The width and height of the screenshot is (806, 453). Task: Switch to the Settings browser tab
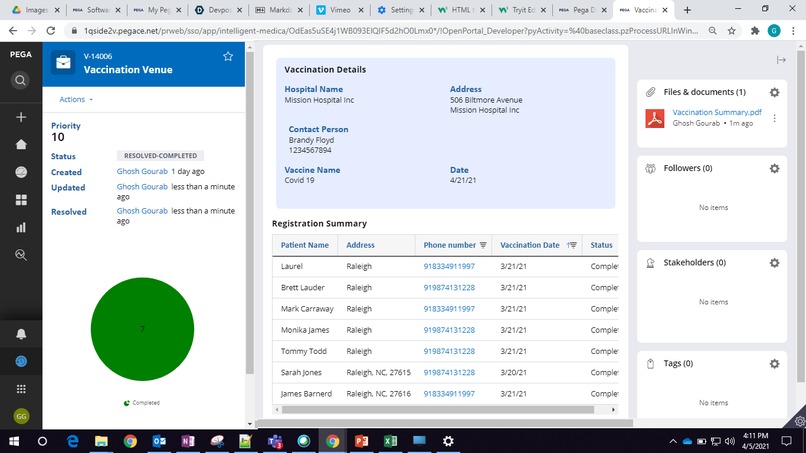(x=400, y=10)
